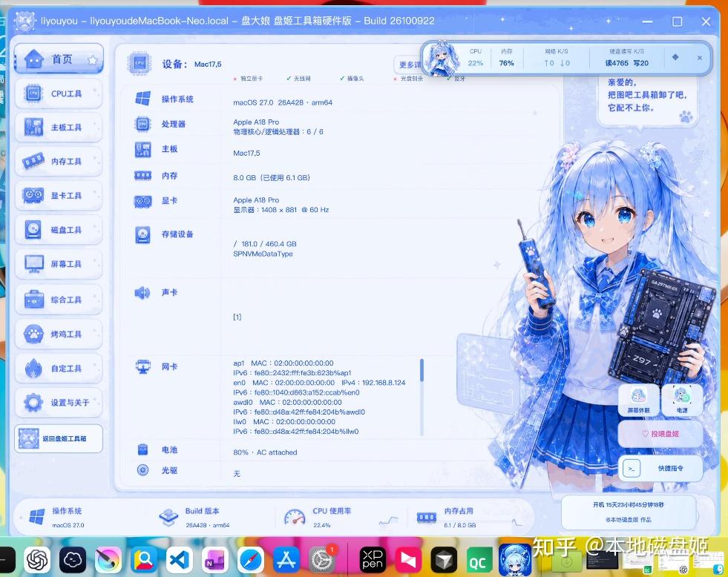Open the 电源 power button
Image resolution: width=728 pixels, height=577 pixels.
[x=682, y=400]
